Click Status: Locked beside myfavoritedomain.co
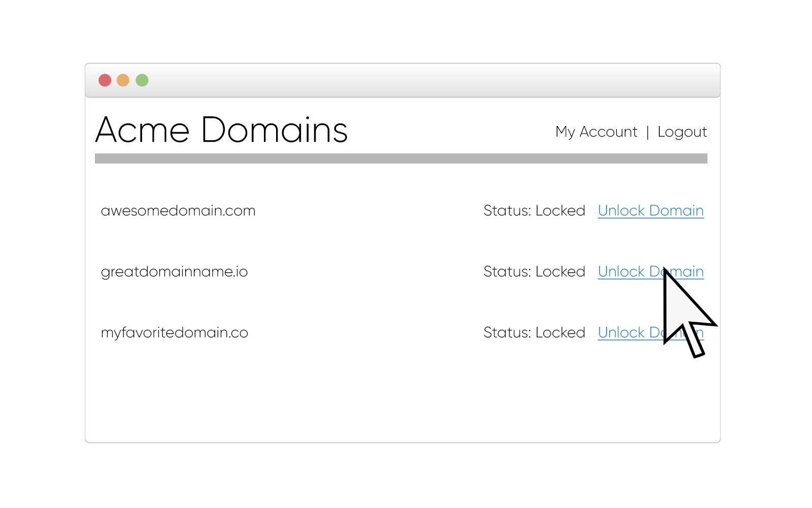The image size is (812, 508). 534,333
